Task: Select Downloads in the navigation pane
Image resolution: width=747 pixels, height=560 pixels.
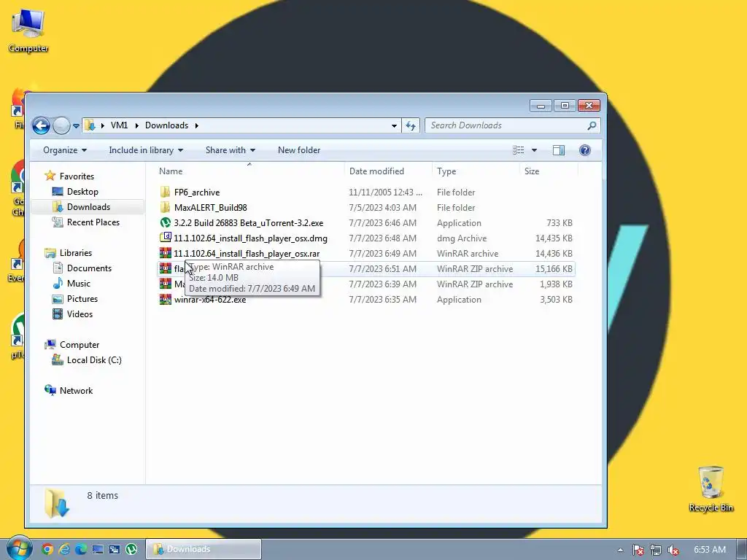Action: click(88, 206)
